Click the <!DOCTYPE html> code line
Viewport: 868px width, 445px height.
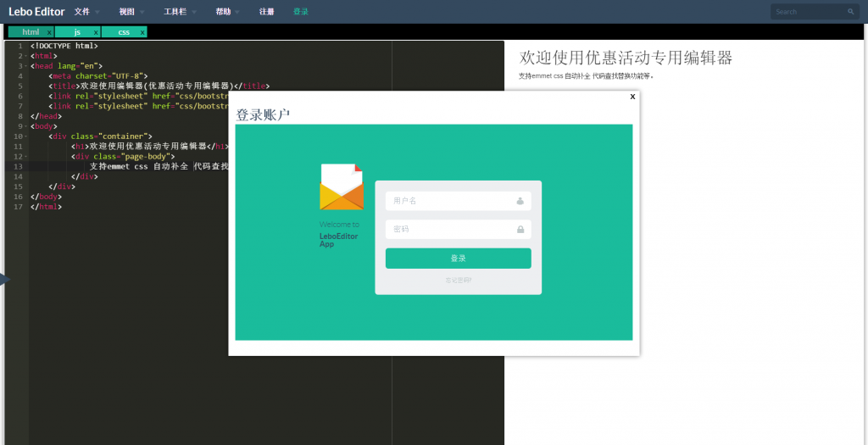64,46
